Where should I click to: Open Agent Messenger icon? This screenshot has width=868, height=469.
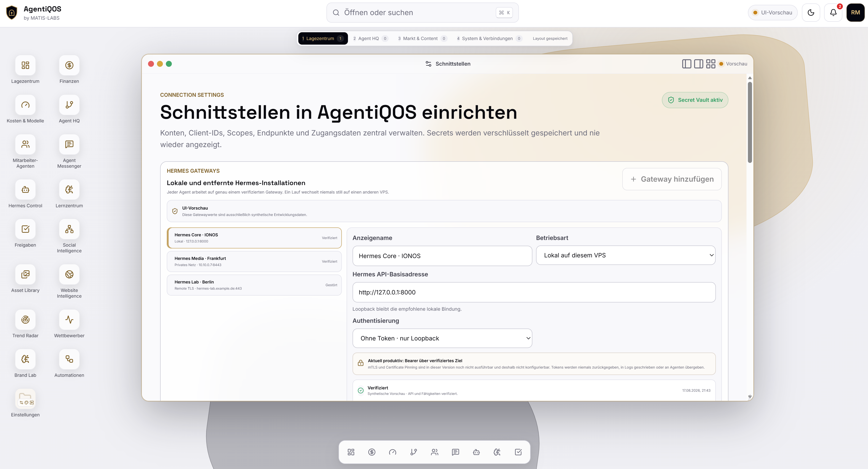point(69,144)
